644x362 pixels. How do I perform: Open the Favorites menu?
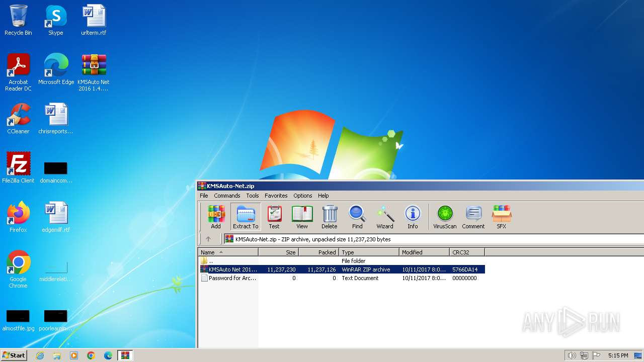(276, 196)
